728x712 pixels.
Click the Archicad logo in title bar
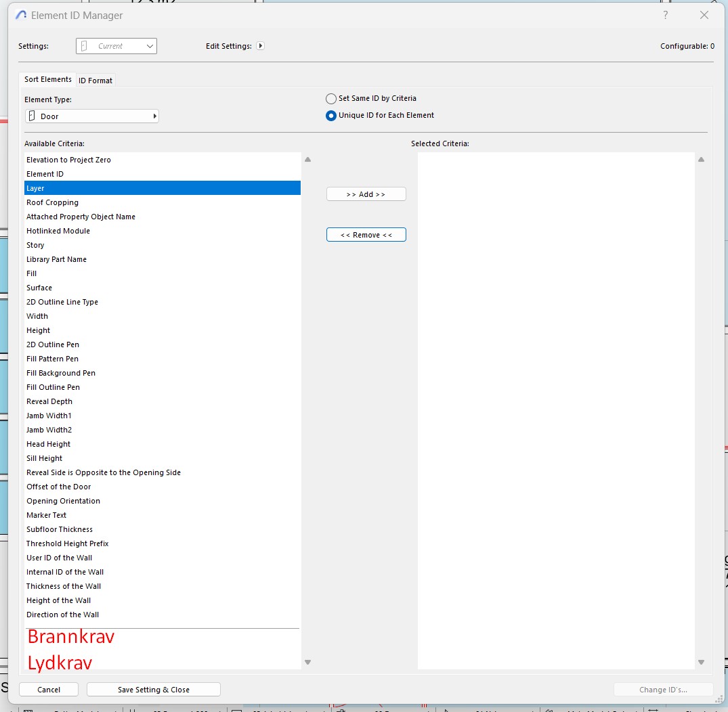(x=21, y=15)
